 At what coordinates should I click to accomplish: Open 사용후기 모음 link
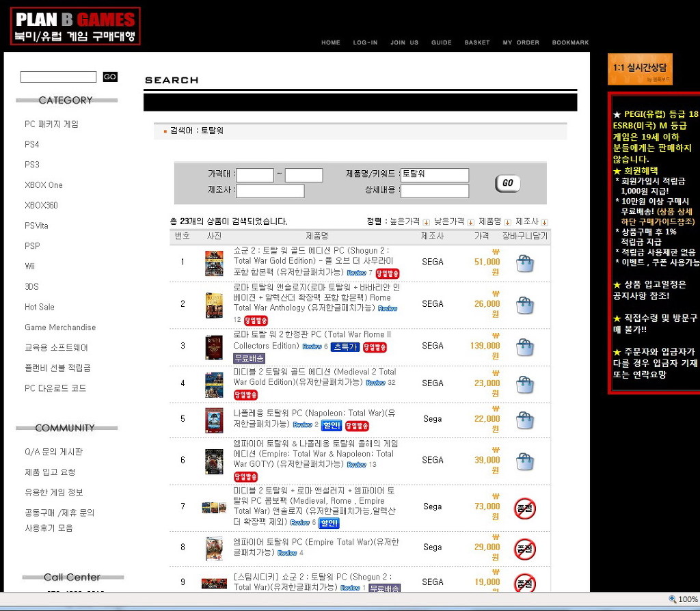(x=49, y=528)
